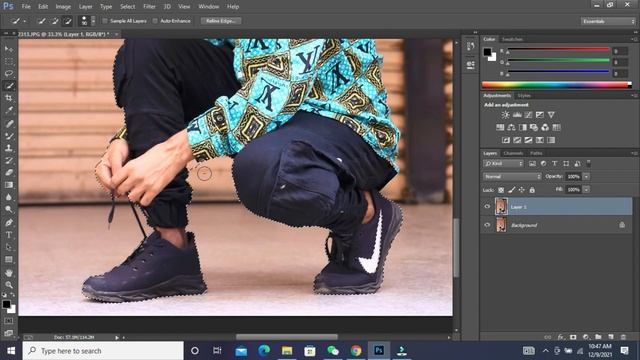Create a new layer icon
Viewport: 640px width, 360px height.
coord(611,337)
